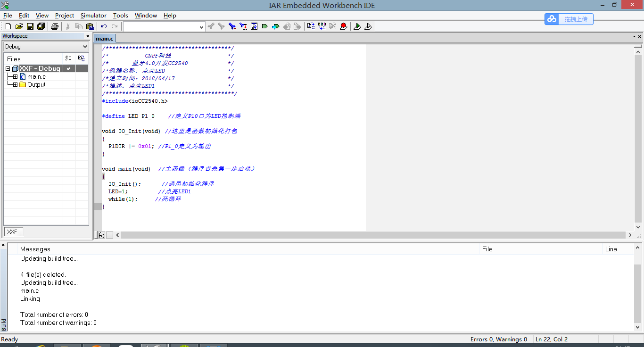
Task: Click the Make build toolbar icon
Action: click(x=322, y=26)
